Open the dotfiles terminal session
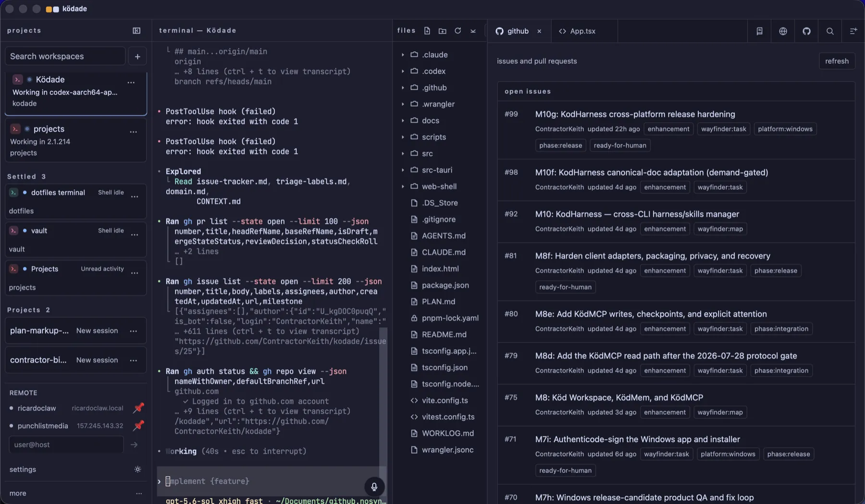 (76, 201)
